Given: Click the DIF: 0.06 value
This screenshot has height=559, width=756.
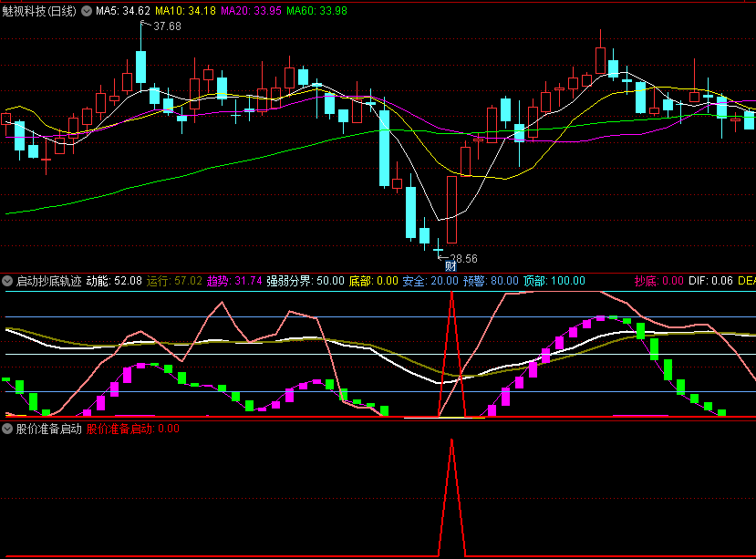Looking at the screenshot, I should pyautogui.click(x=710, y=281).
